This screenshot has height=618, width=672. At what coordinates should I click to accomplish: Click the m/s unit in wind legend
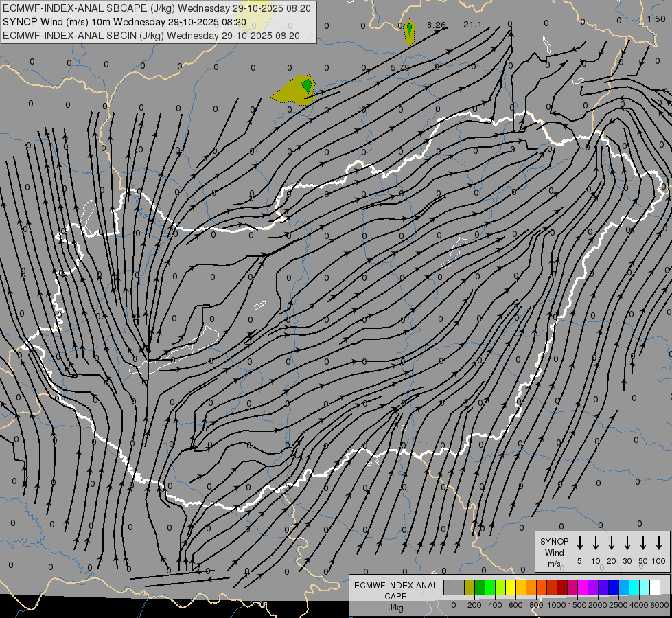554,564
